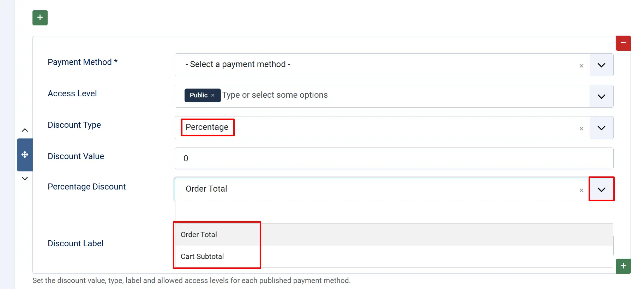644x289 pixels.
Task: Open the Payment Method dropdown arrow
Action: [x=601, y=65]
